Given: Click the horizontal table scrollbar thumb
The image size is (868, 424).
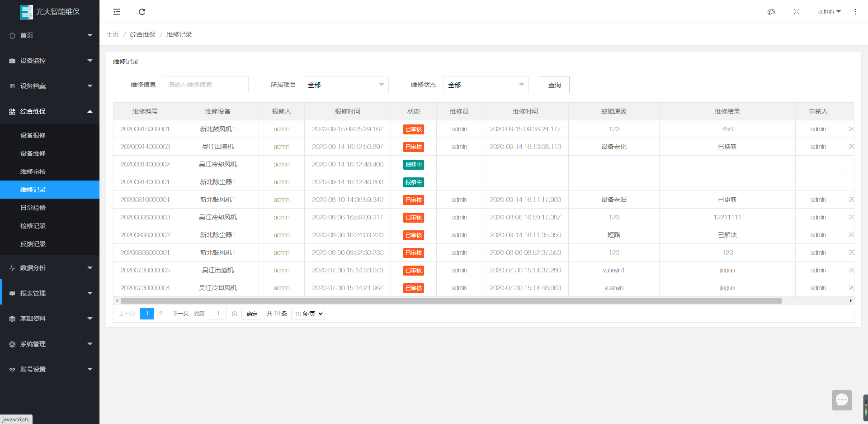Looking at the screenshot, I should click(x=451, y=300).
